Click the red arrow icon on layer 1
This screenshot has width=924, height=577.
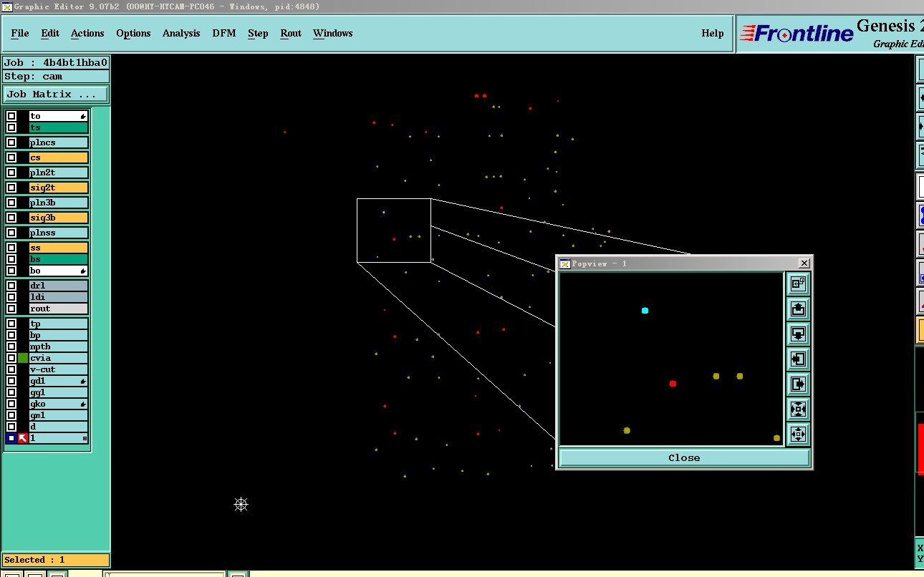coord(23,438)
